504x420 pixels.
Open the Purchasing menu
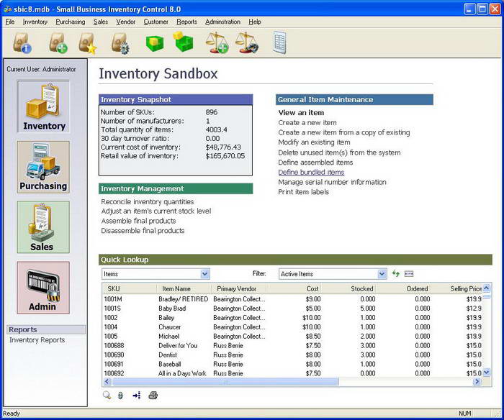pos(71,22)
